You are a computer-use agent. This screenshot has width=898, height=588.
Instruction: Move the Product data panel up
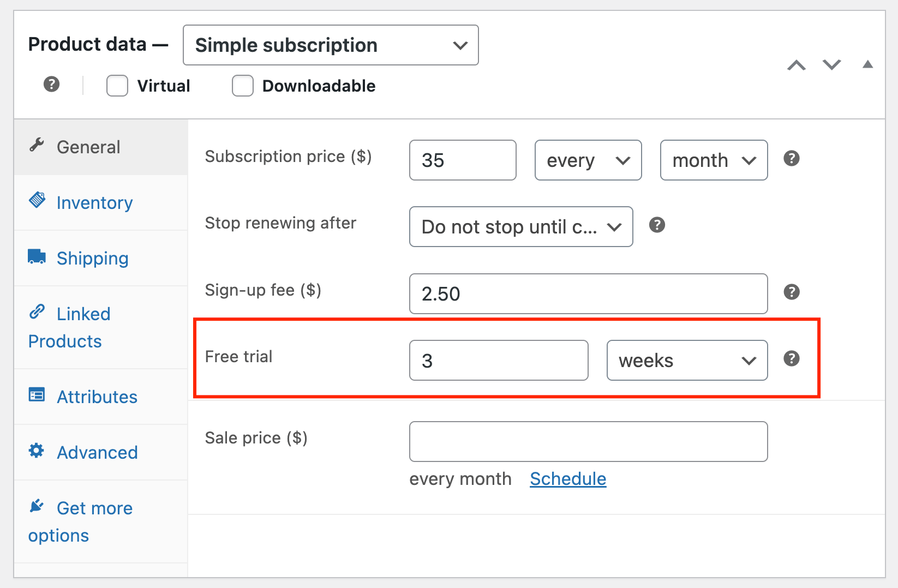797,65
